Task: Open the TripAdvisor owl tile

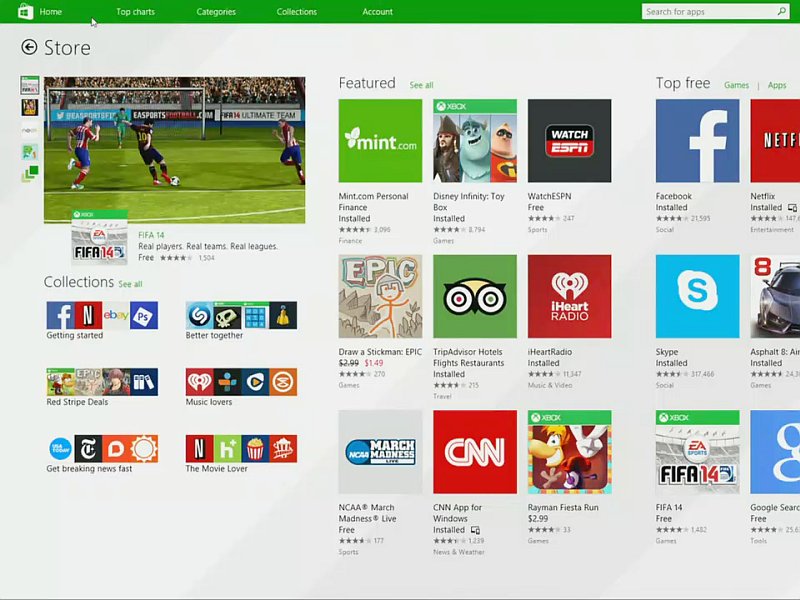Action: click(474, 296)
